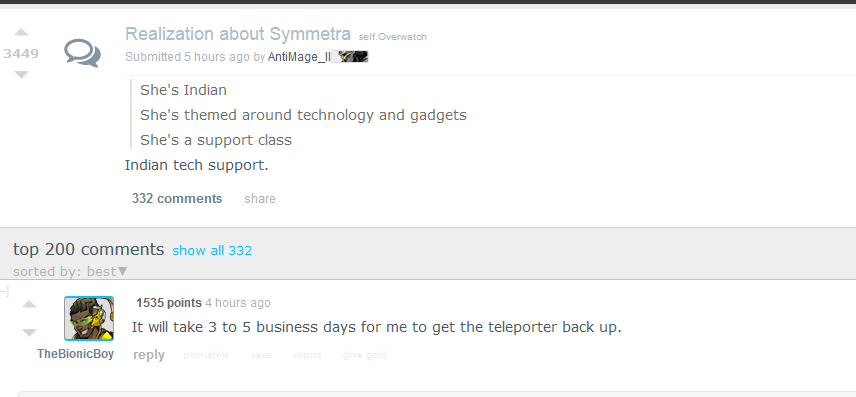
Task: Open TheBionicBoy's Lucio avatar image
Action: 89,318
